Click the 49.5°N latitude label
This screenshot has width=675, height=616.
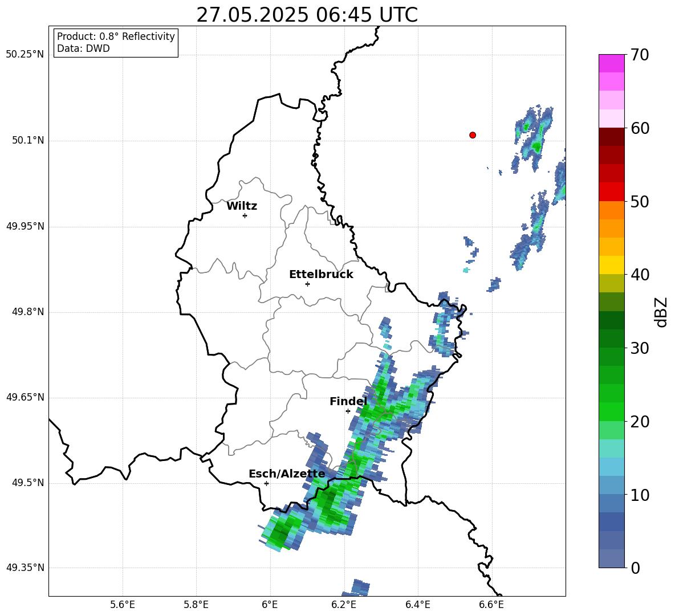pos(28,483)
